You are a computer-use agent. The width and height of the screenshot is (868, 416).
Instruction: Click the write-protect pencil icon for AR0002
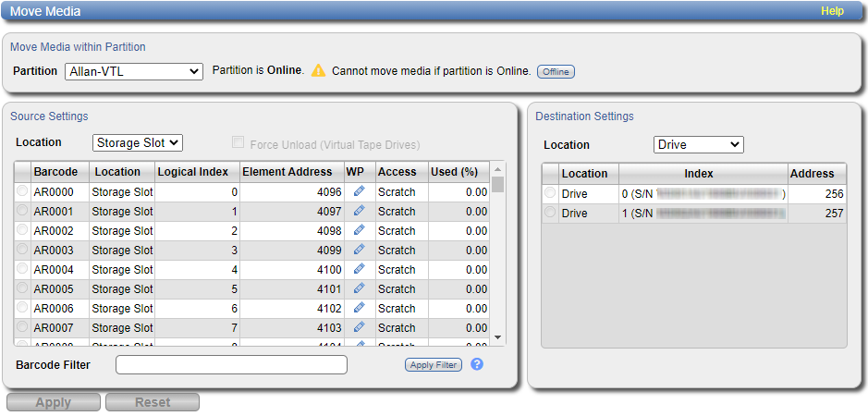click(x=359, y=230)
